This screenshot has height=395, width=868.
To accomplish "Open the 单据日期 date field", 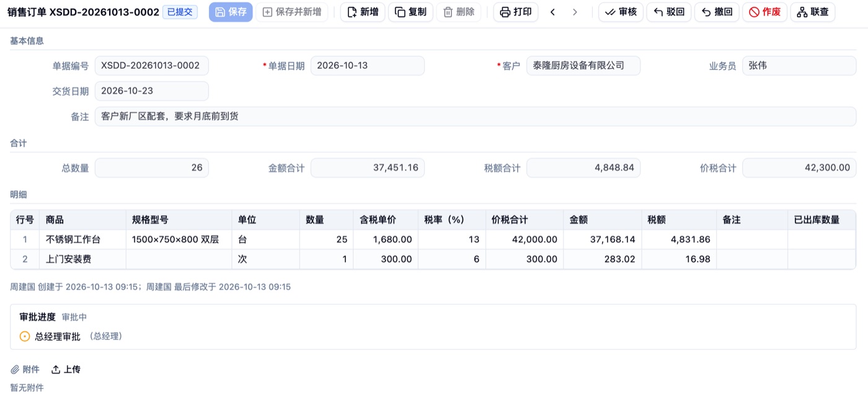I will (x=368, y=66).
